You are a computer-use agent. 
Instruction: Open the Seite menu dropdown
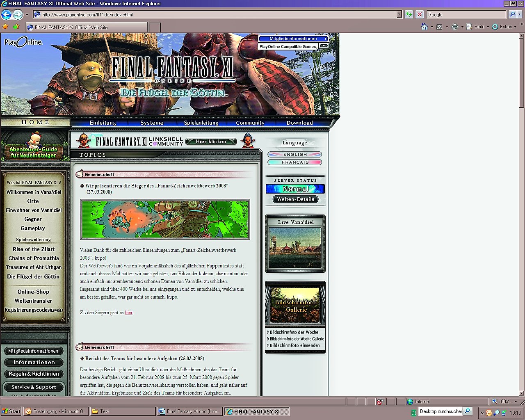[x=478, y=27]
